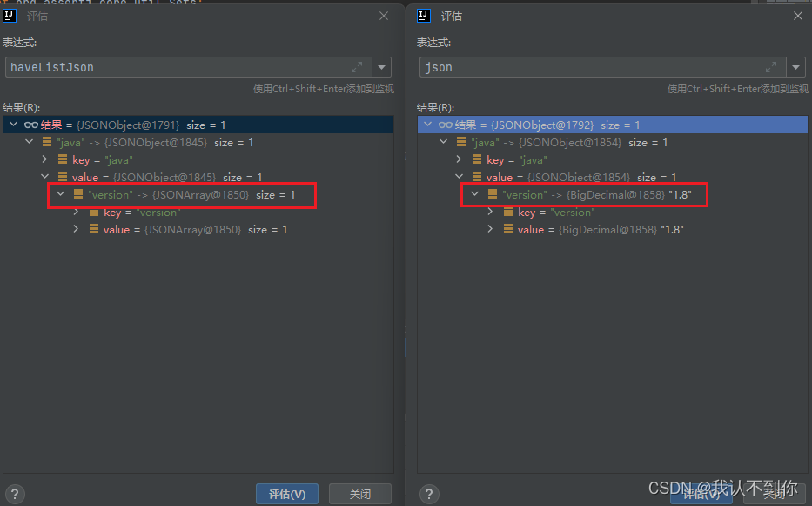Expand key = "version" under JSONArray entry
The width and height of the screenshot is (812, 506).
(76, 212)
